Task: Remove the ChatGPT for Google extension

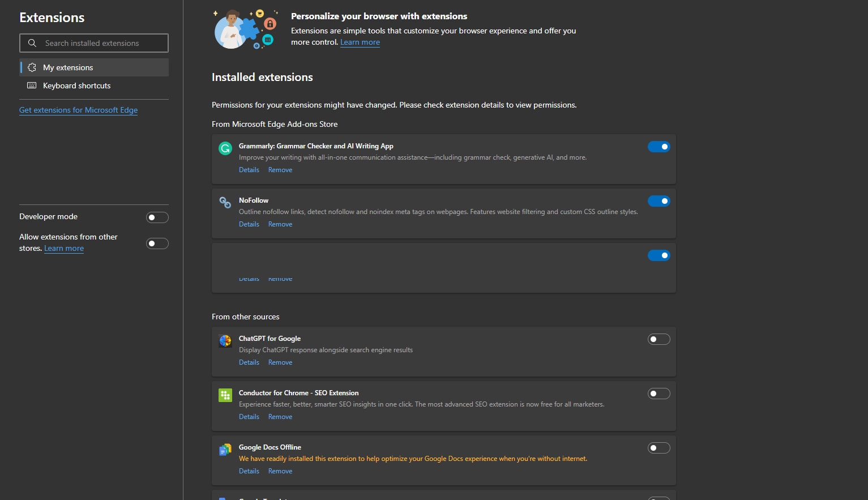Action: tap(280, 362)
